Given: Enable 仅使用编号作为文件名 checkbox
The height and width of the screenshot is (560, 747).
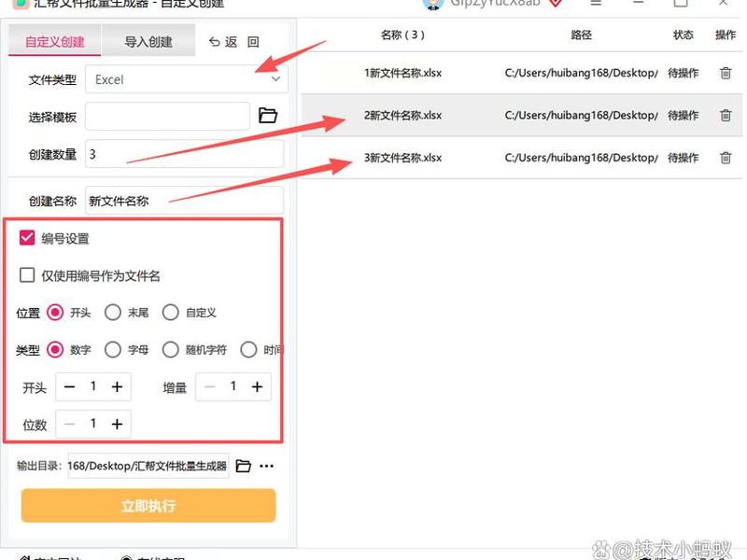Looking at the screenshot, I should tap(27, 274).
